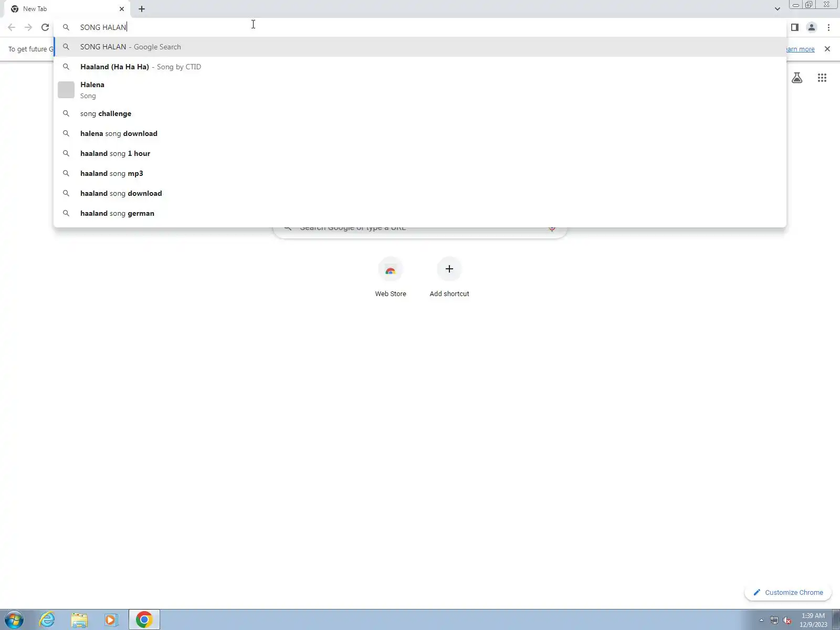Close the New Tab tab
The height and width of the screenshot is (630, 840).
pyautogui.click(x=122, y=9)
